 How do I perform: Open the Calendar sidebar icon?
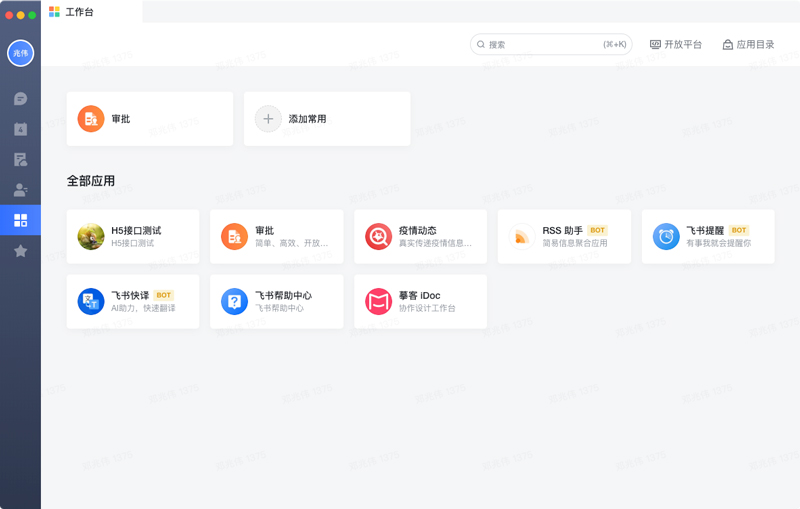[x=20, y=129]
